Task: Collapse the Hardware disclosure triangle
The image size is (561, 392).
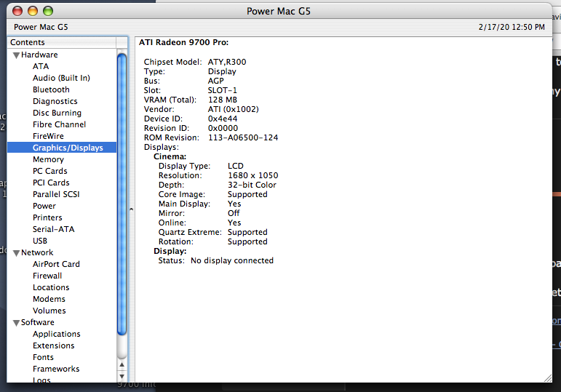Action: coord(16,55)
